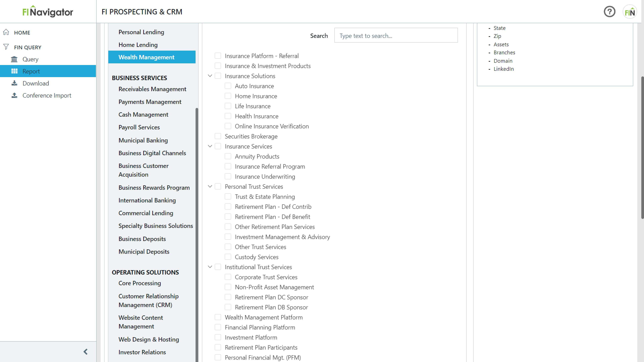
Task: Open the FIN user profile icon
Action: [630, 12]
